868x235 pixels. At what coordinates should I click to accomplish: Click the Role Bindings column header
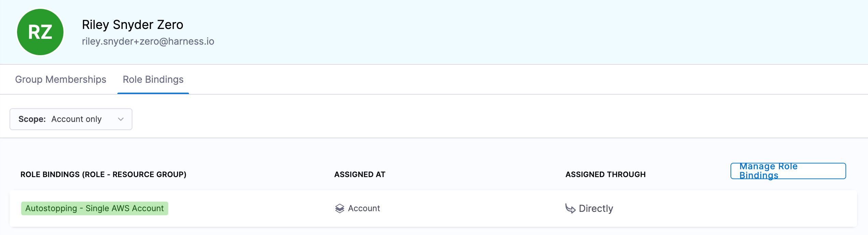[x=103, y=174]
